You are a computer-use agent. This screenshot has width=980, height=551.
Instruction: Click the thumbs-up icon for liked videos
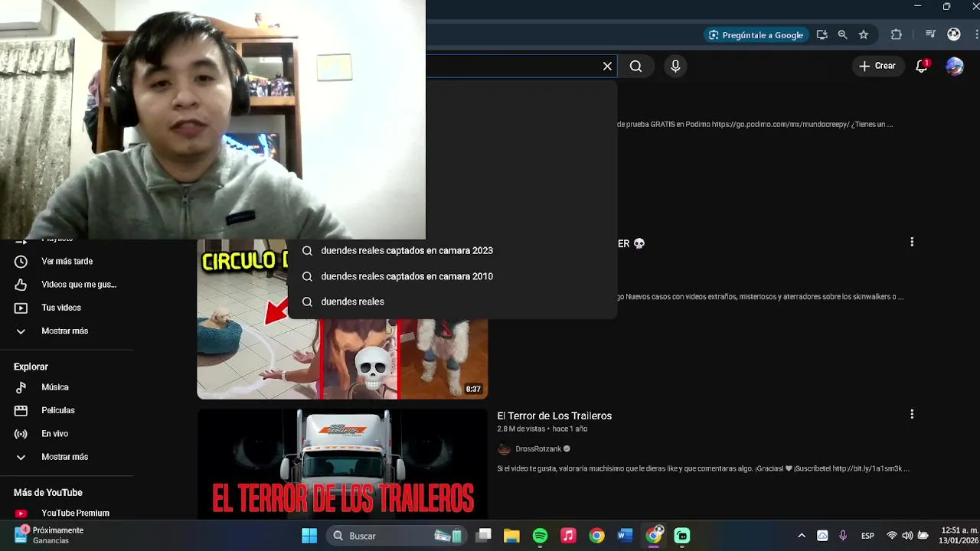[21, 285]
